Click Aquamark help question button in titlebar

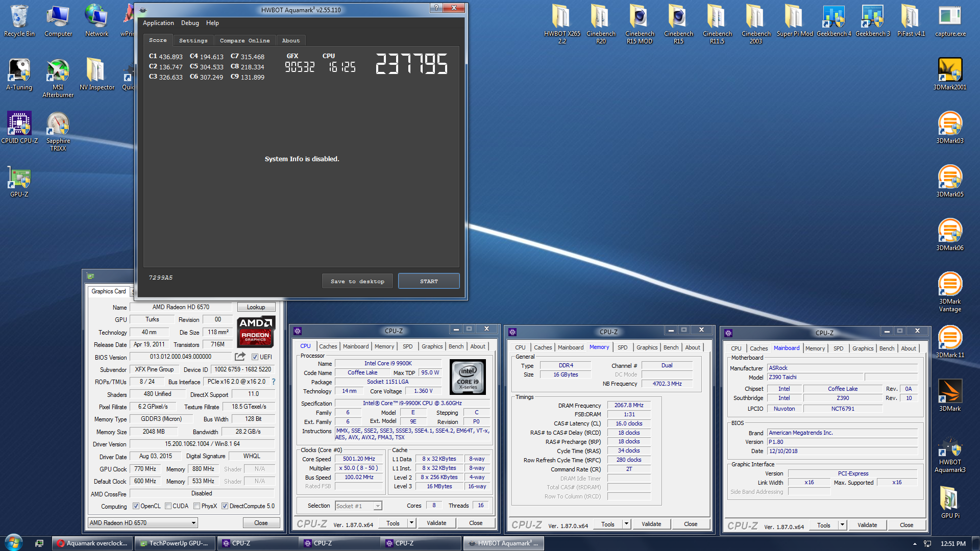(436, 8)
